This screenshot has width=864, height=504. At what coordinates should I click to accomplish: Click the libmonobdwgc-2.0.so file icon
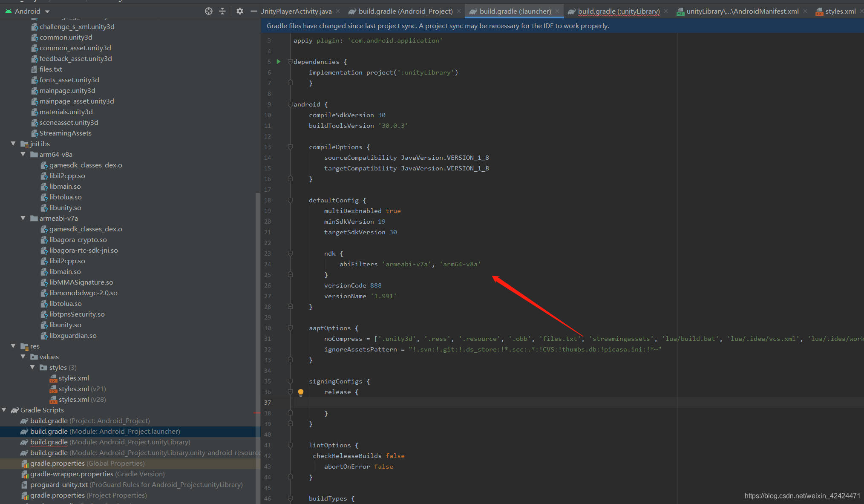coord(44,293)
